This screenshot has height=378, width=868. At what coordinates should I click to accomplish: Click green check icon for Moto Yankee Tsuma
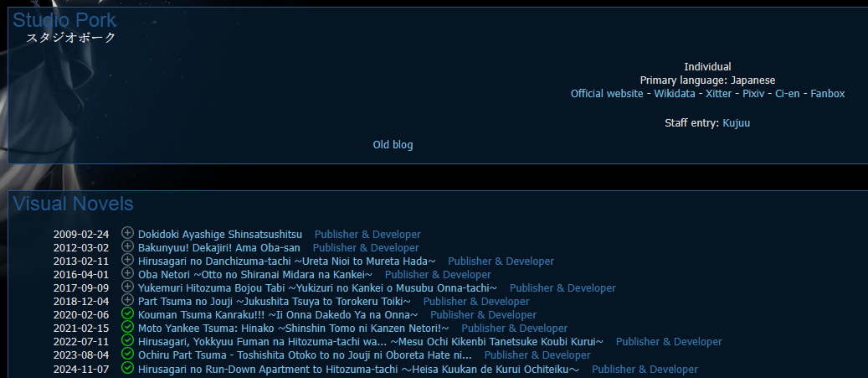(128, 327)
